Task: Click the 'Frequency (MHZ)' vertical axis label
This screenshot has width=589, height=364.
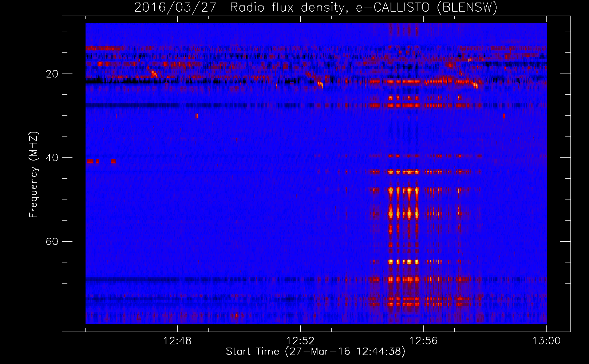Action: coord(33,175)
